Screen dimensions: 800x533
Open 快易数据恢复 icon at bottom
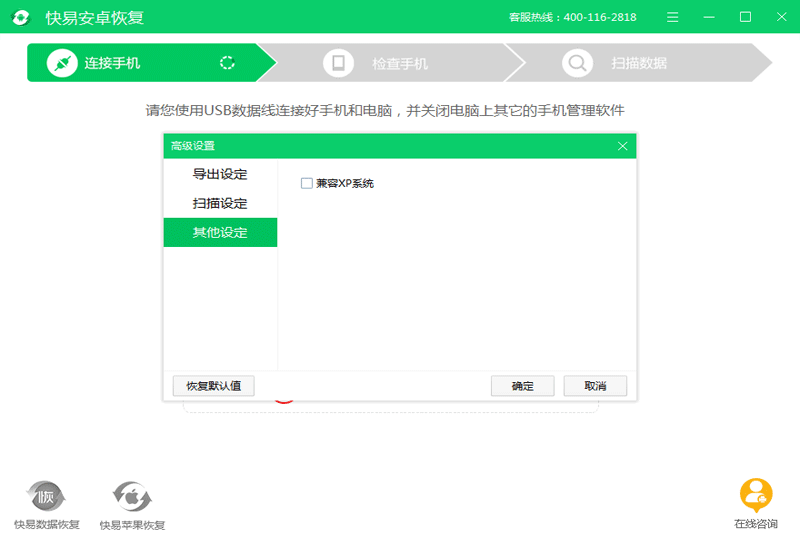pos(45,496)
